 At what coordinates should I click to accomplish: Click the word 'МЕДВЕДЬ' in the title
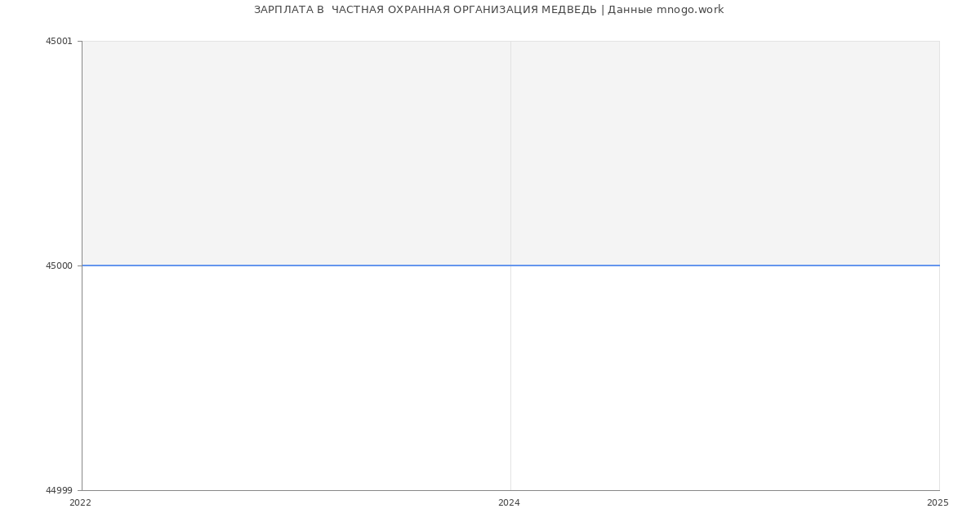568,10
